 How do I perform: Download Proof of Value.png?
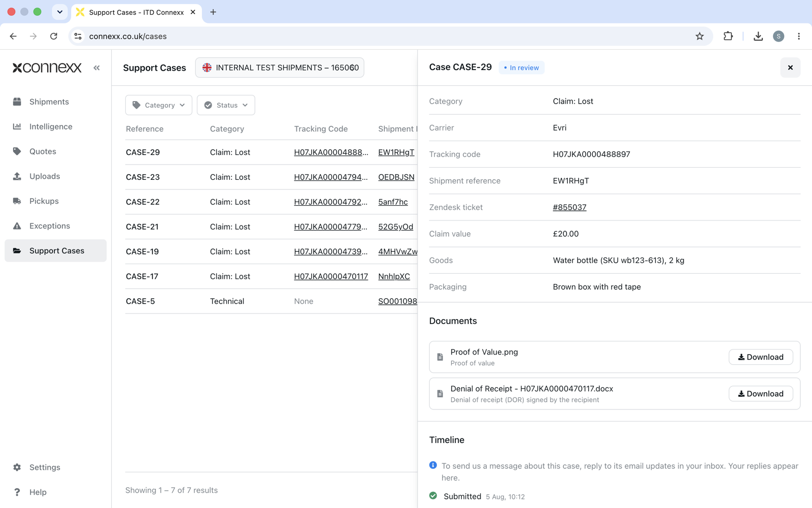[761, 357]
